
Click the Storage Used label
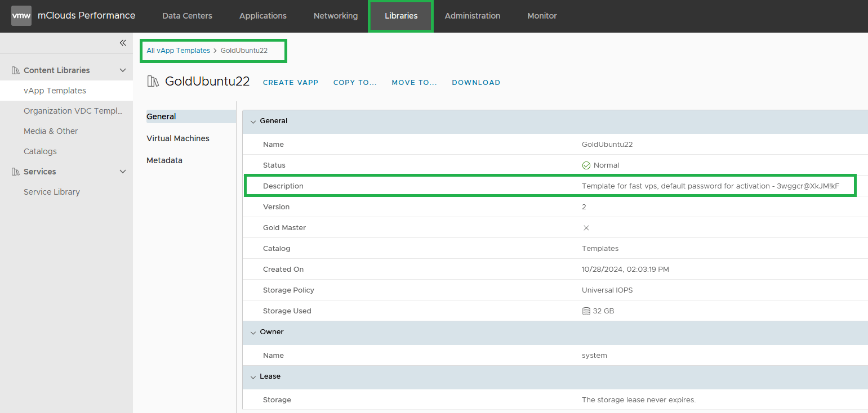(287, 311)
